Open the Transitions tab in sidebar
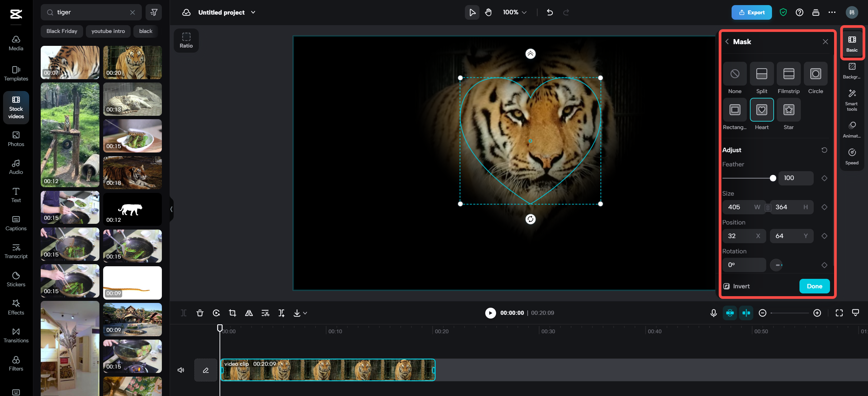 coord(16,335)
